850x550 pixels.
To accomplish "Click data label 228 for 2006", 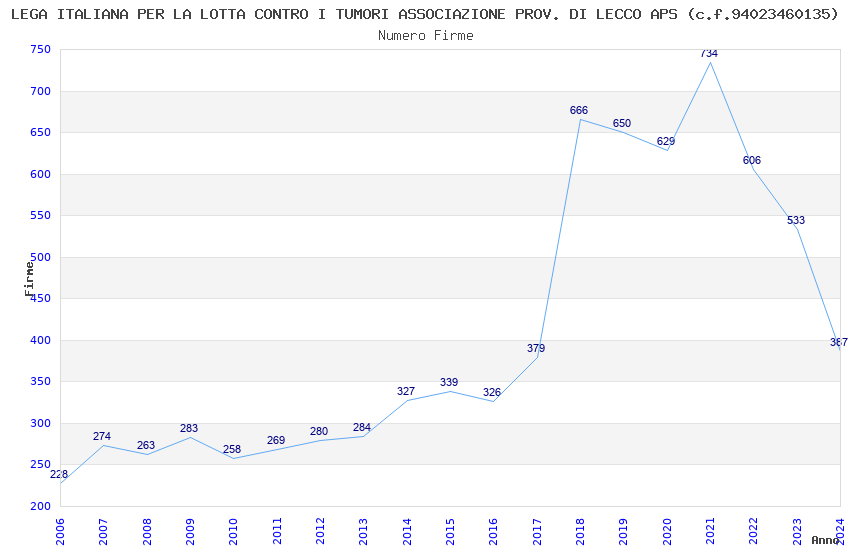I will click(x=59, y=474).
